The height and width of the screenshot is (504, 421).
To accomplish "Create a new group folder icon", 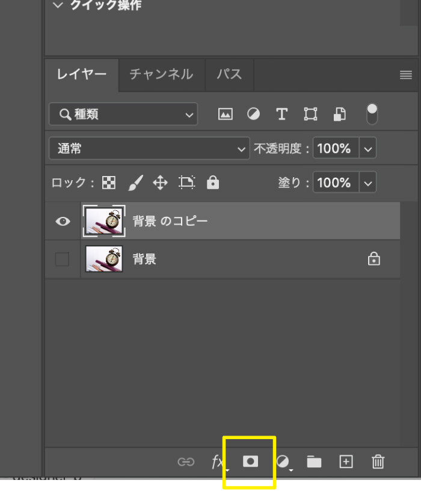I will coord(314,461).
